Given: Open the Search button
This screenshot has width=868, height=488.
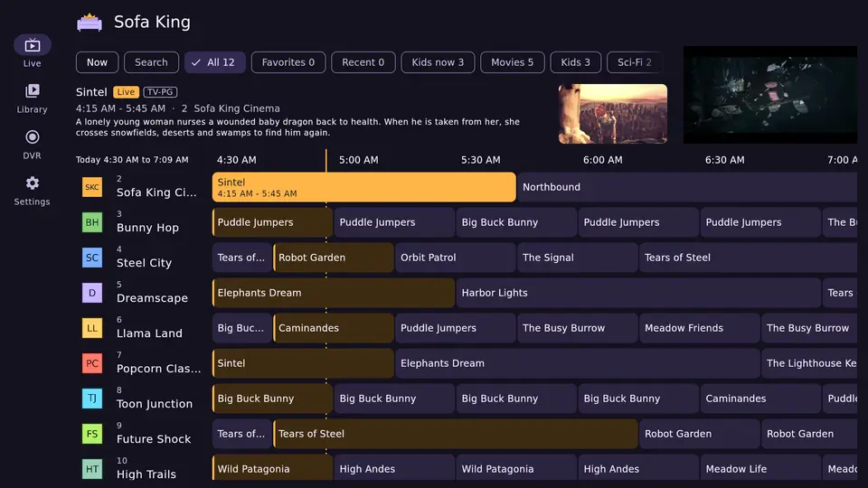Looking at the screenshot, I should (151, 62).
